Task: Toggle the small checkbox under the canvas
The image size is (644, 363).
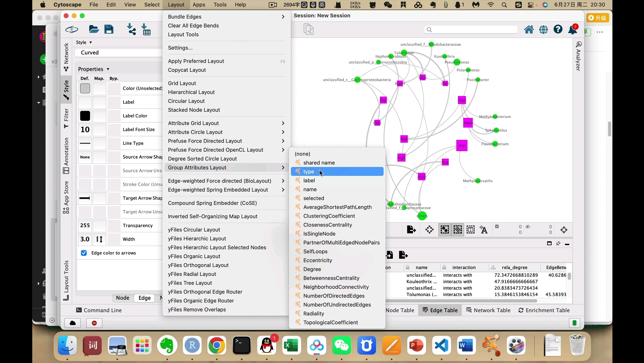Action: [497, 227]
